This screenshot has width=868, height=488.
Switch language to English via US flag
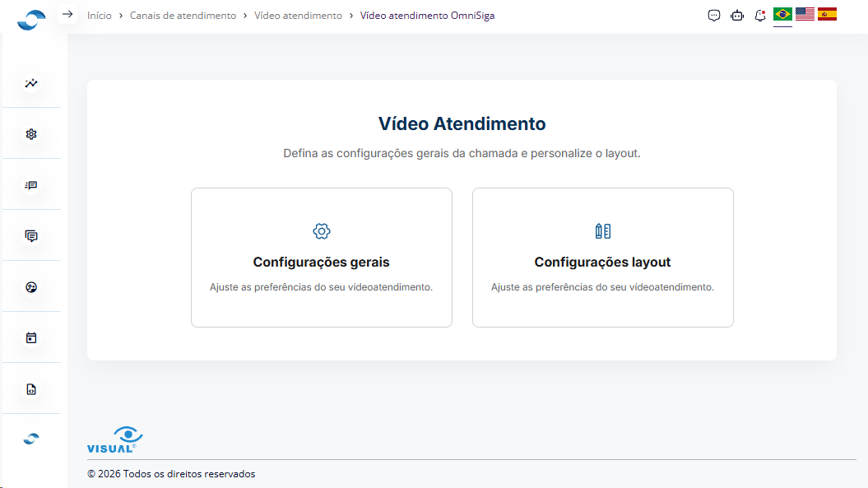[805, 14]
